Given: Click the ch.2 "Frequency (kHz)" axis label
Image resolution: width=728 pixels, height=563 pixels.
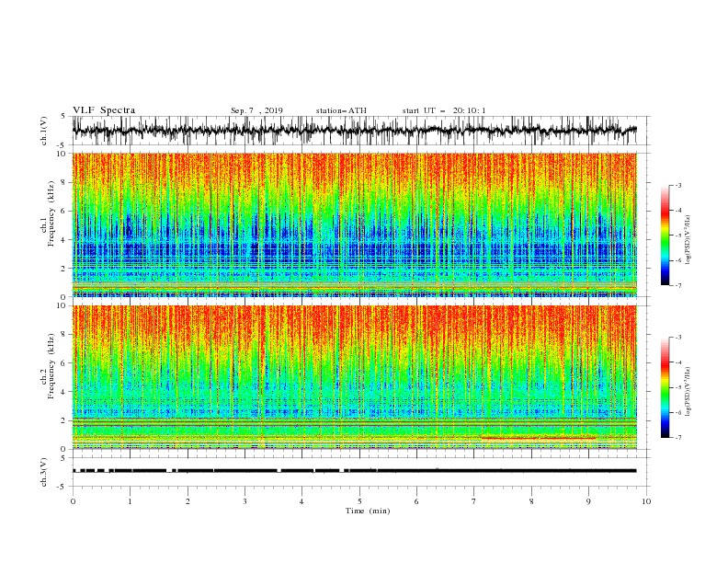Looking at the screenshot, I should click(x=51, y=366).
